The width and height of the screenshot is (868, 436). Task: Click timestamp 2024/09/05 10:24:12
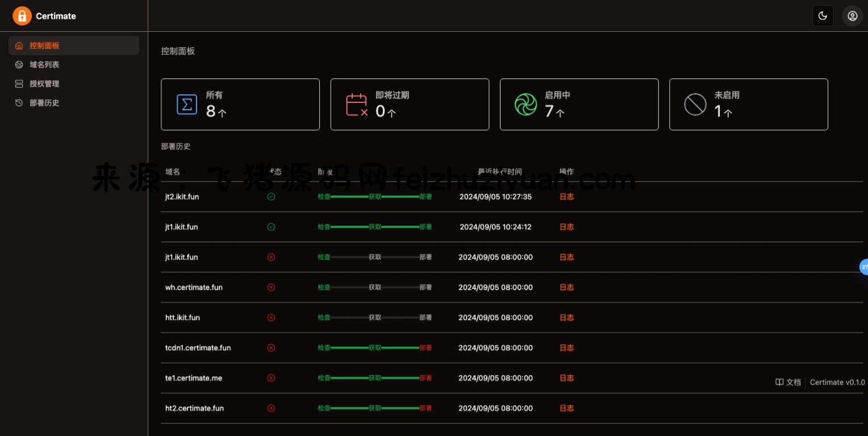click(x=495, y=227)
